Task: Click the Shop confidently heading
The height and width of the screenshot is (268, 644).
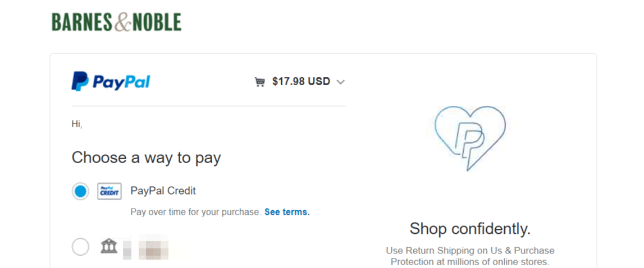Action: click(470, 229)
